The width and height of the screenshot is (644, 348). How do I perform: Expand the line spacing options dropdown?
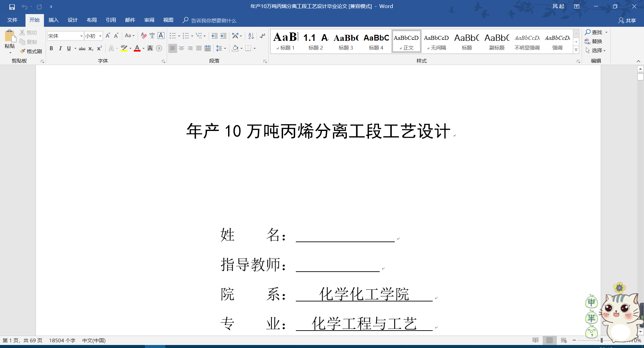coord(225,48)
